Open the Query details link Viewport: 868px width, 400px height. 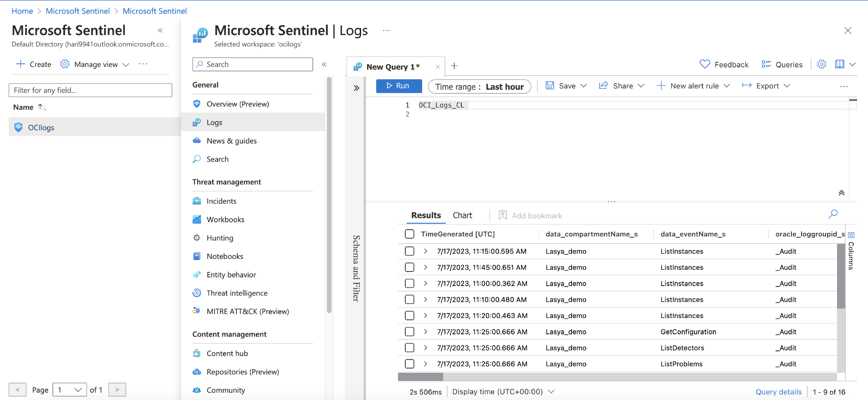tap(778, 392)
